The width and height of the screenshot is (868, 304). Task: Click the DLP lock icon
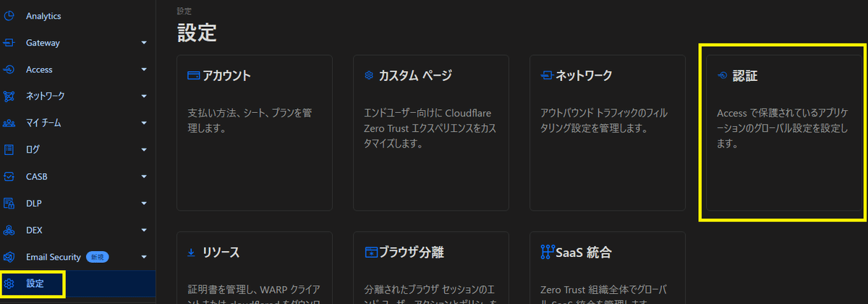[9, 203]
